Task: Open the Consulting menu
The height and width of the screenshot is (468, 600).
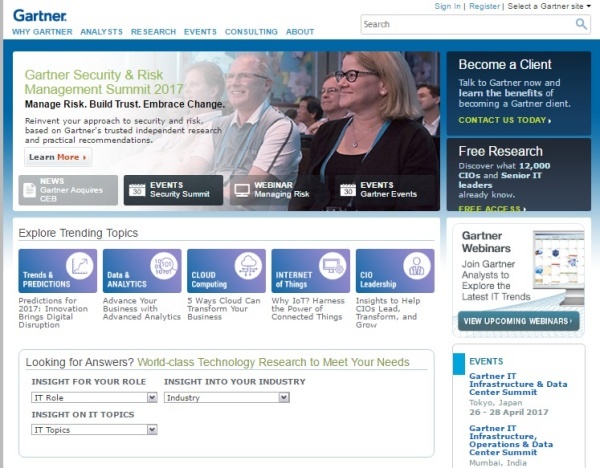Action: click(x=251, y=32)
